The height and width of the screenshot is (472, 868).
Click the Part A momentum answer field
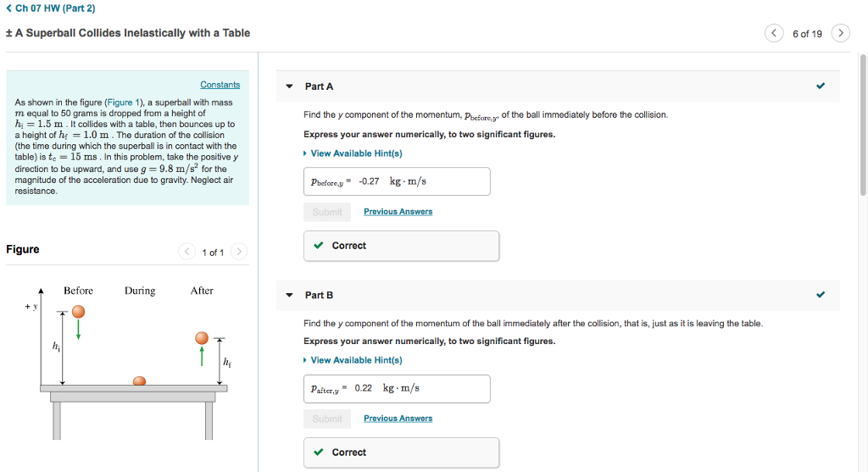tap(397, 181)
